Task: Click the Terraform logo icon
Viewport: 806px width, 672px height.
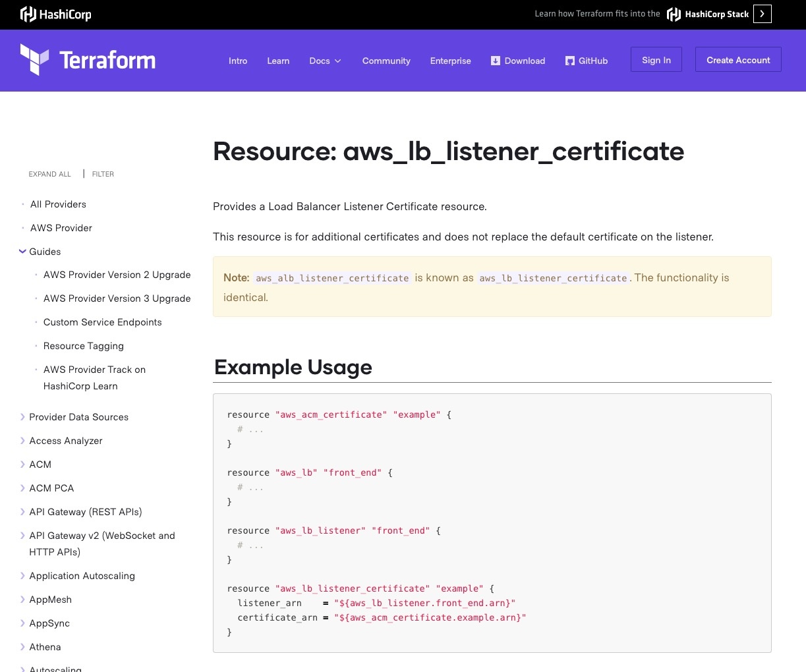Action: [x=34, y=60]
